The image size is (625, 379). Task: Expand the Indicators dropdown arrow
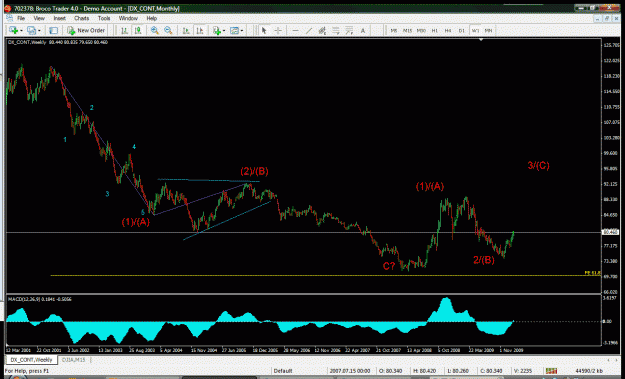pyautogui.click(x=224, y=31)
